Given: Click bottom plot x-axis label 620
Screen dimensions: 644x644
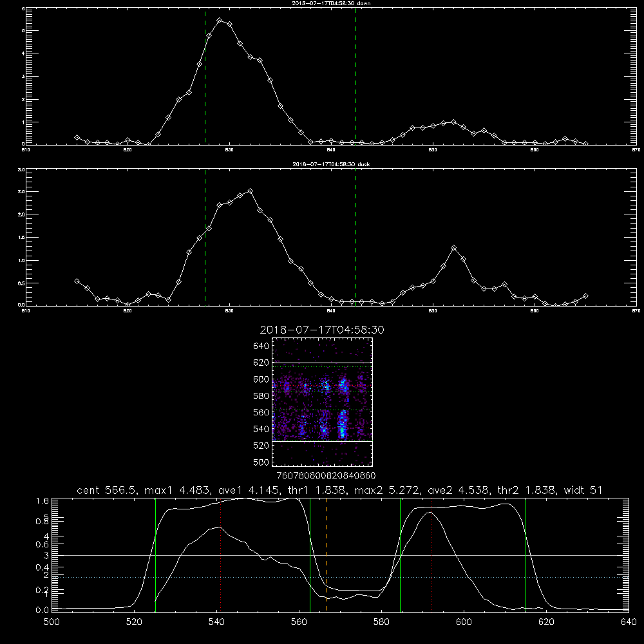Looking at the screenshot, I should tap(546, 622).
